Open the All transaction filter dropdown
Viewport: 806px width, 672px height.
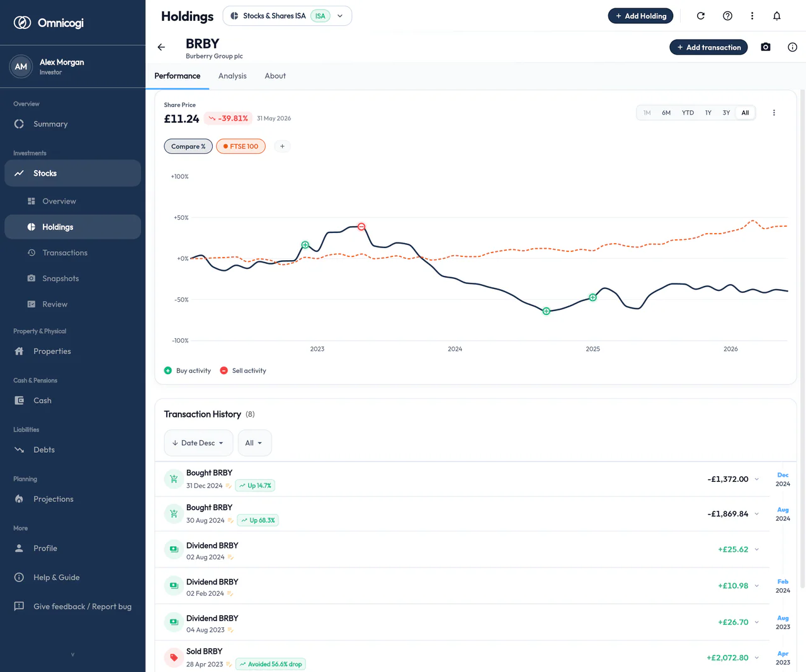pyautogui.click(x=254, y=443)
